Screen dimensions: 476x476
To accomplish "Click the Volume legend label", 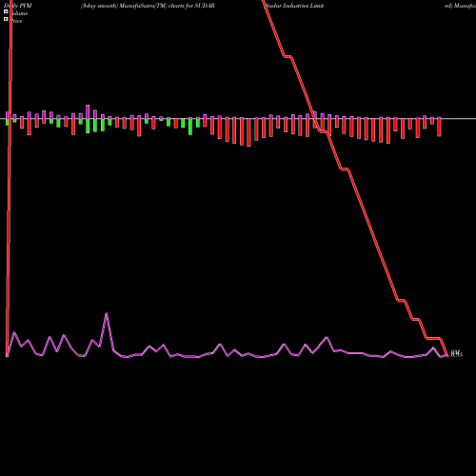I will pyautogui.click(x=19, y=13).
